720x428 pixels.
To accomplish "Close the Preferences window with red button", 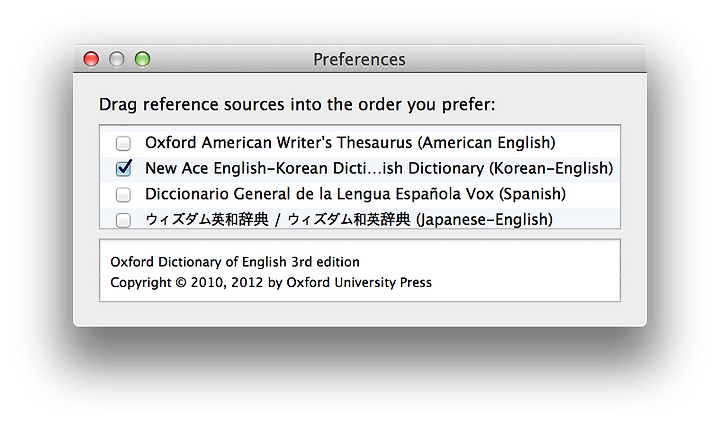I will (x=91, y=59).
